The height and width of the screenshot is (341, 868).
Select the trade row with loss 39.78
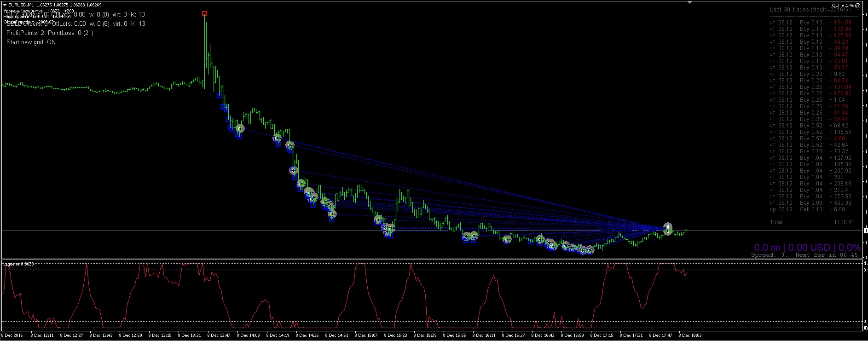tap(809, 48)
